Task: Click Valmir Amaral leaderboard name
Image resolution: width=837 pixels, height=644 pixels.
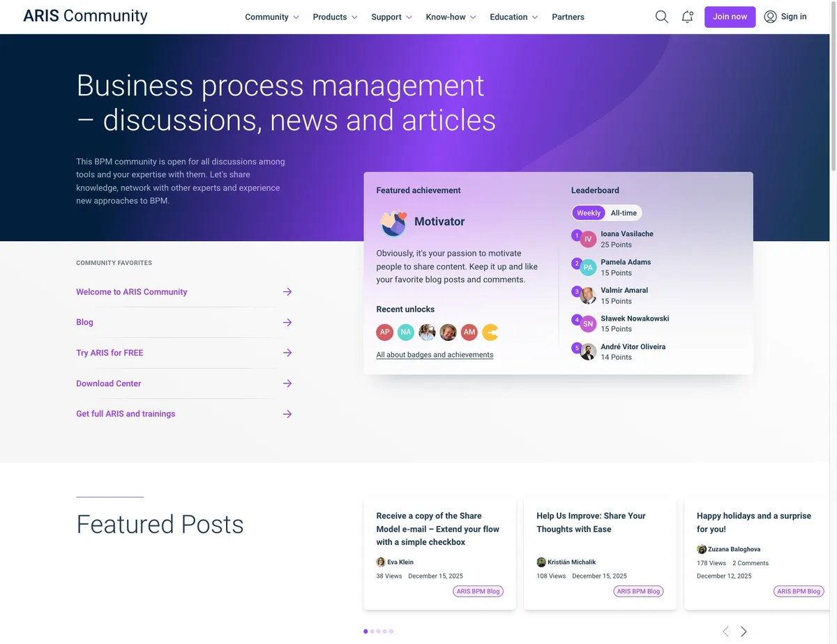Action: (624, 291)
